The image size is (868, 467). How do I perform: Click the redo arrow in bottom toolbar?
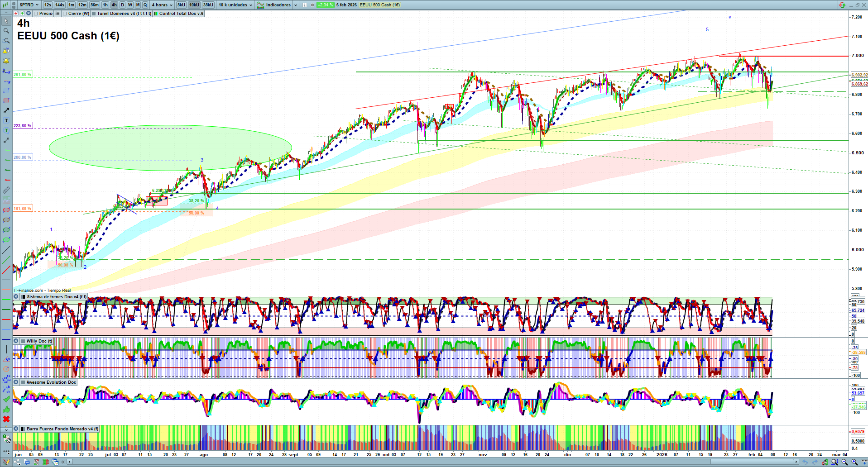click(815, 462)
